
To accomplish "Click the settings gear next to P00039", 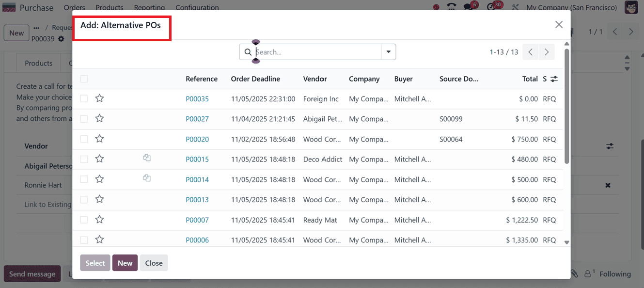I will pos(62,39).
